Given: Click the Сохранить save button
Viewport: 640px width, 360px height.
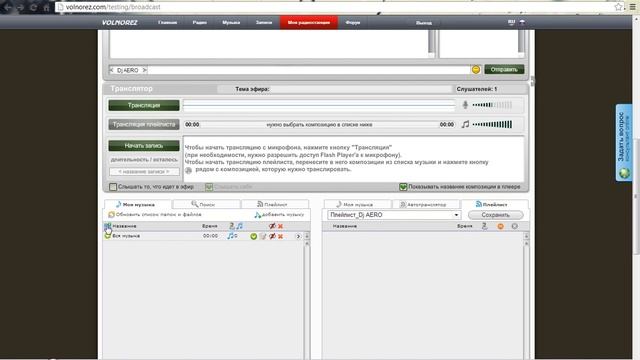Looking at the screenshot, I should pos(496,215).
